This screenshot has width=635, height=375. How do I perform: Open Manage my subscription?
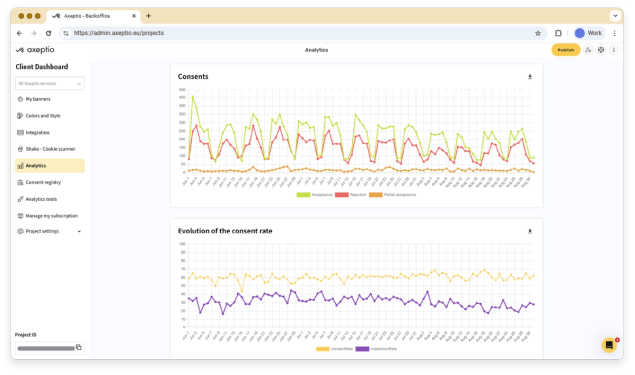(49, 216)
